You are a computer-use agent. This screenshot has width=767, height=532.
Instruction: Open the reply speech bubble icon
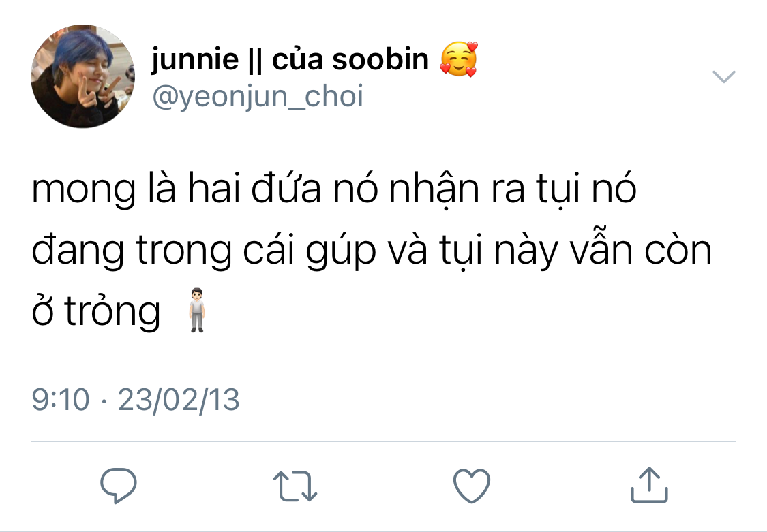119,485
